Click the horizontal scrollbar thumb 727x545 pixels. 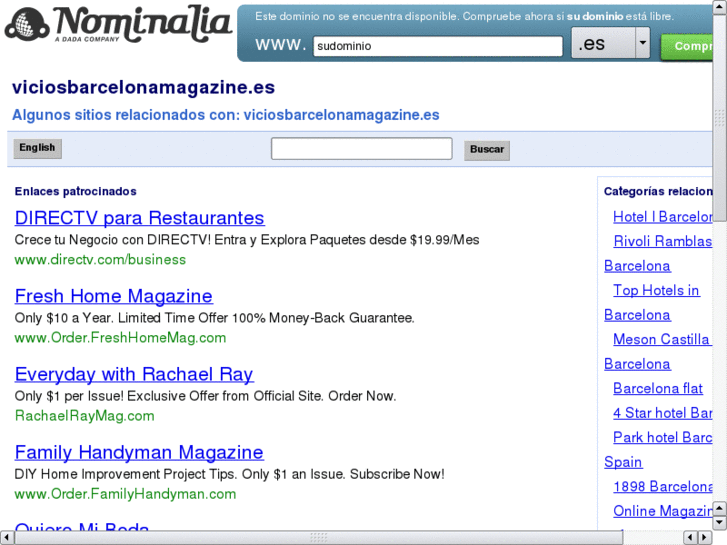point(319,538)
